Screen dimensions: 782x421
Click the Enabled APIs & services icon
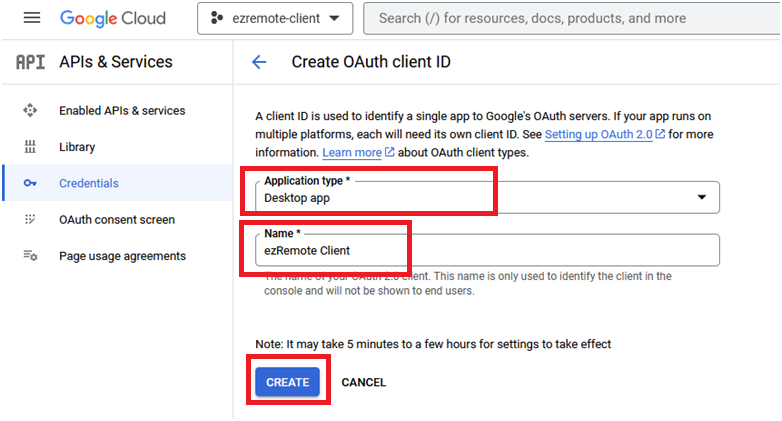[30, 110]
